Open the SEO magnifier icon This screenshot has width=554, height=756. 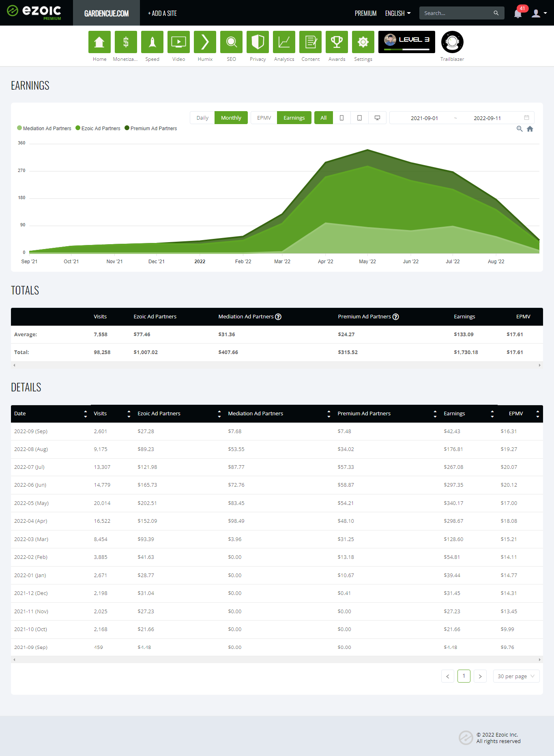pos(231,42)
